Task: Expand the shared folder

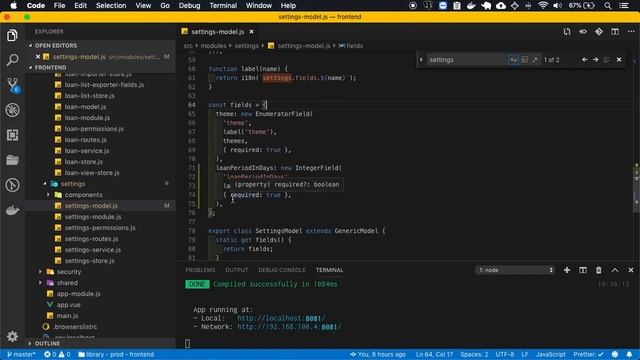Action: point(40,282)
